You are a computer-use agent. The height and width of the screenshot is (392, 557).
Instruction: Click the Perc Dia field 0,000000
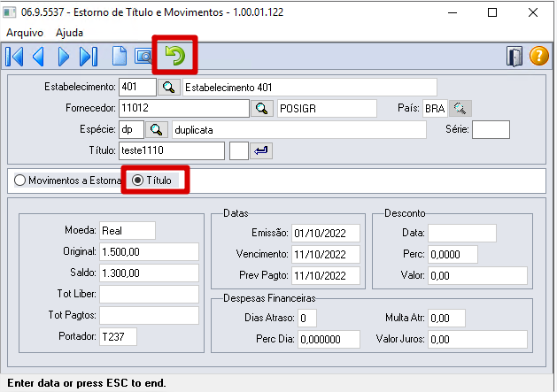pos(329,339)
